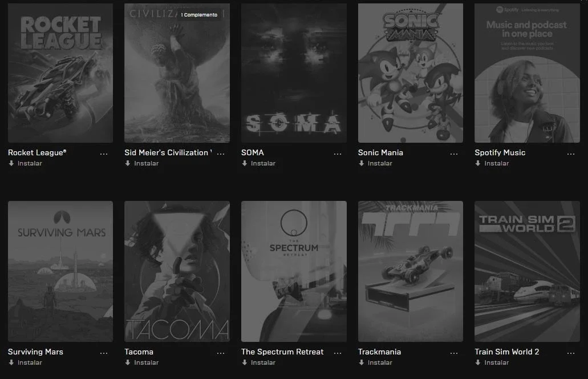
Task: Open the three-dot options menu for SOMA
Action: [338, 154]
